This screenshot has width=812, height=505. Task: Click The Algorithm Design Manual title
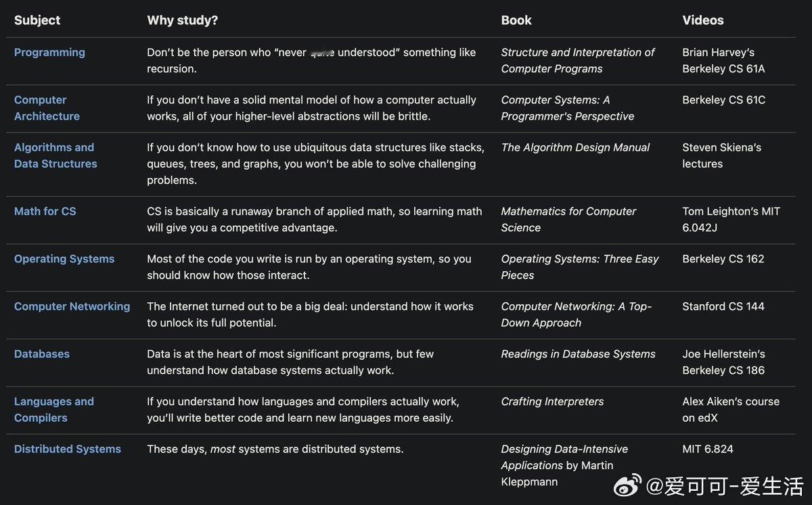(x=575, y=147)
